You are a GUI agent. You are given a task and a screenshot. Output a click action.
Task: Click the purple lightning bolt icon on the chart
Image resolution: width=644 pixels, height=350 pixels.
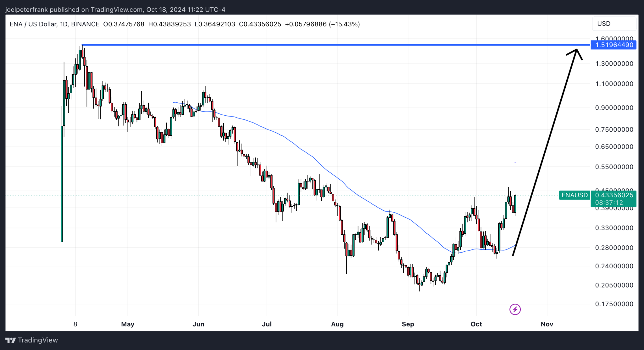click(515, 309)
